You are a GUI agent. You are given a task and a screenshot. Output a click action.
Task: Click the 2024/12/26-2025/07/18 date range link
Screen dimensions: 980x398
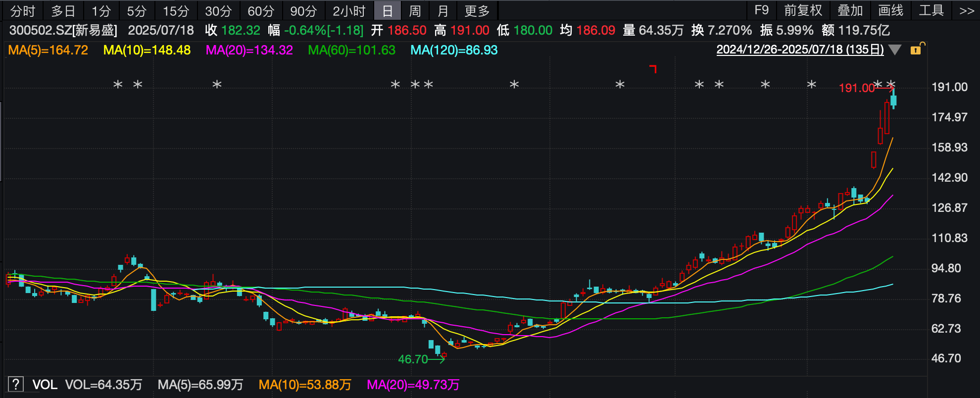click(800, 50)
